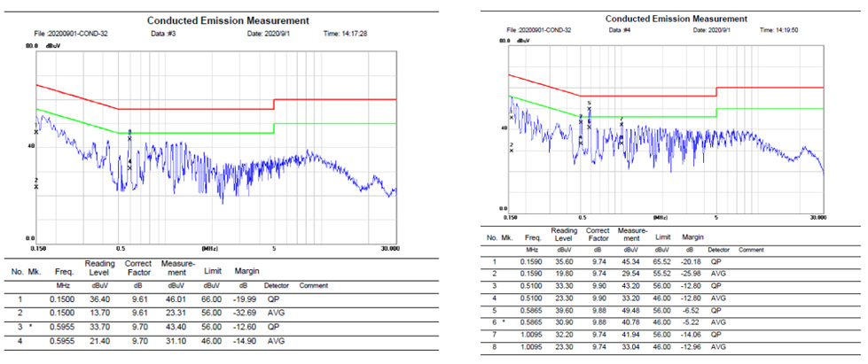Image resolution: width=868 pixels, height=364 pixels.
Task: Click the Margin column header in Data #3 table
Action: click(x=246, y=271)
